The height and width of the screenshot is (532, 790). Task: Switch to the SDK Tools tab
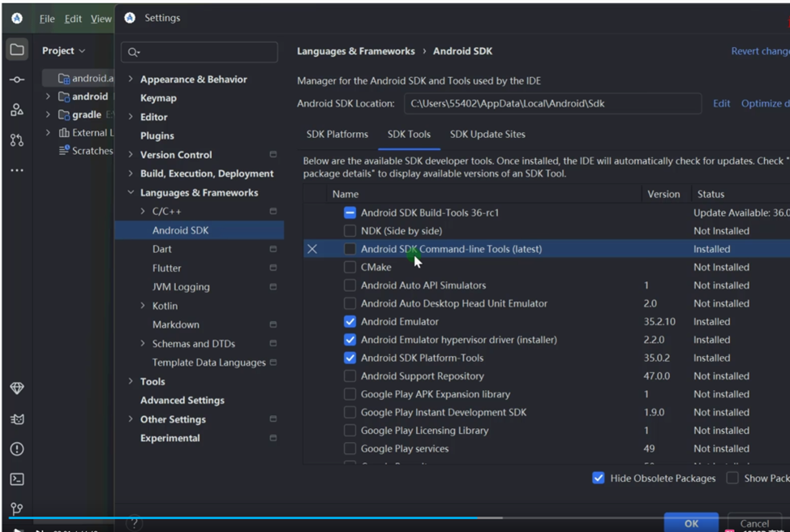tap(409, 135)
